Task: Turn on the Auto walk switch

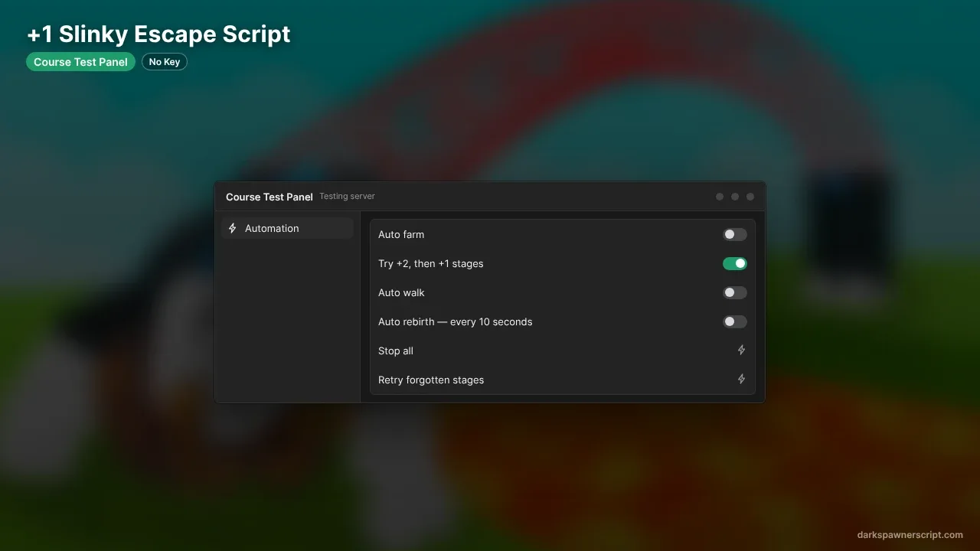Action: 735,292
